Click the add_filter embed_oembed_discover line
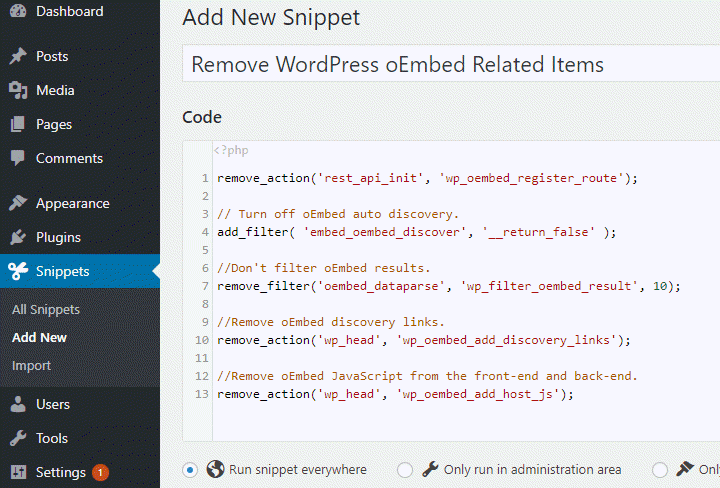Image resolution: width=720 pixels, height=488 pixels. point(416,232)
